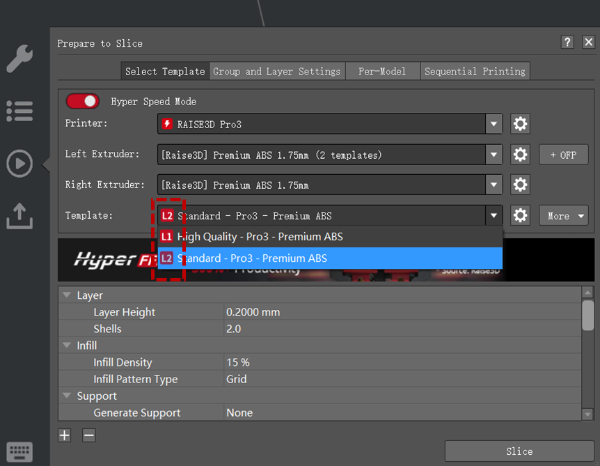Click the + OFF button
Image resolution: width=600 pixels, height=466 pixels.
click(x=564, y=155)
